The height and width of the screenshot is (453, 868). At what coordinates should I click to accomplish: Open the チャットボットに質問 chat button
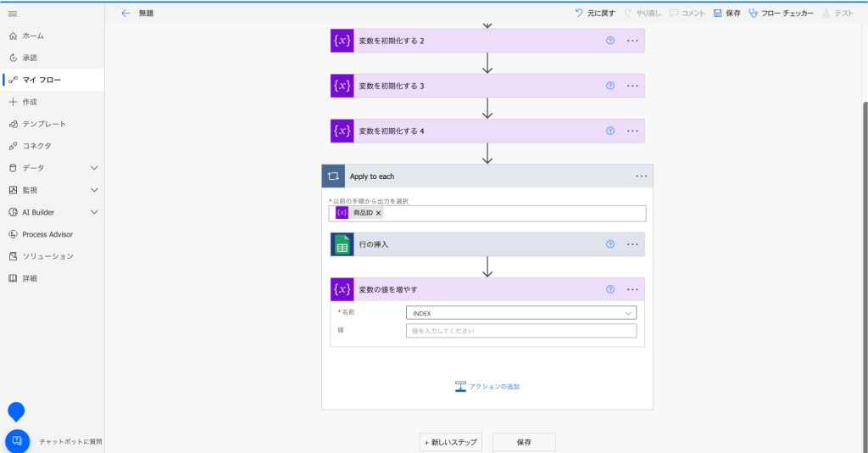coord(17,441)
